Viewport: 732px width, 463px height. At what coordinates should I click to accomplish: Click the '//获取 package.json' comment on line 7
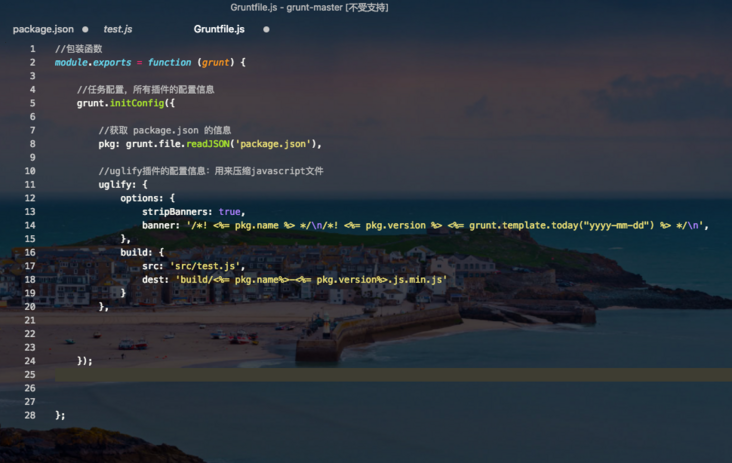point(148,130)
